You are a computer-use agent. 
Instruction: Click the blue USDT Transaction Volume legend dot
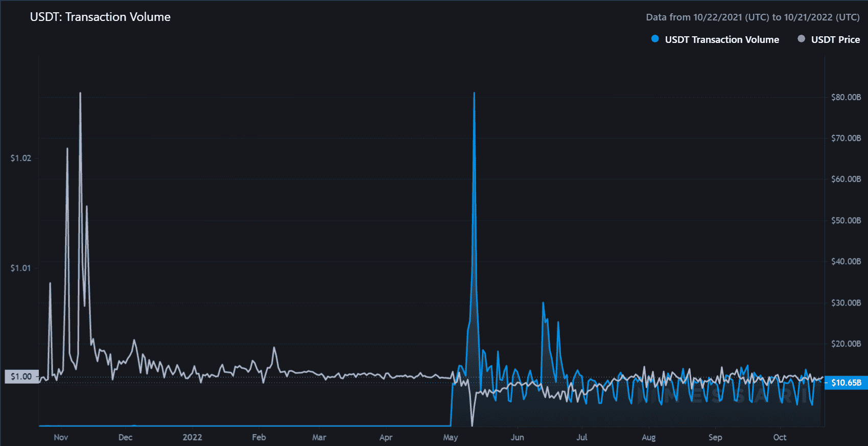click(655, 39)
